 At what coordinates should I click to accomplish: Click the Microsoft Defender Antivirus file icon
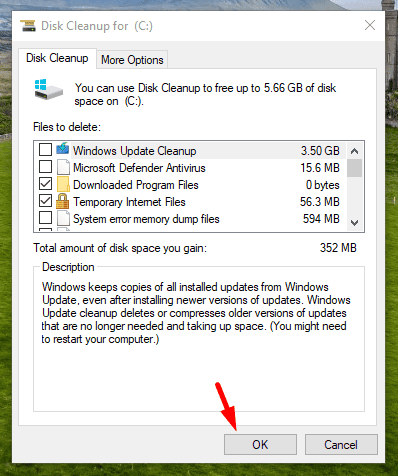click(x=63, y=167)
